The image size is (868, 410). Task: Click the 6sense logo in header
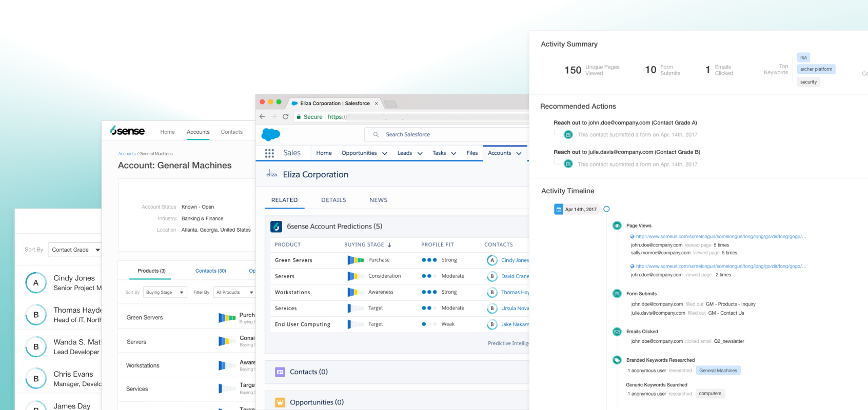(128, 131)
